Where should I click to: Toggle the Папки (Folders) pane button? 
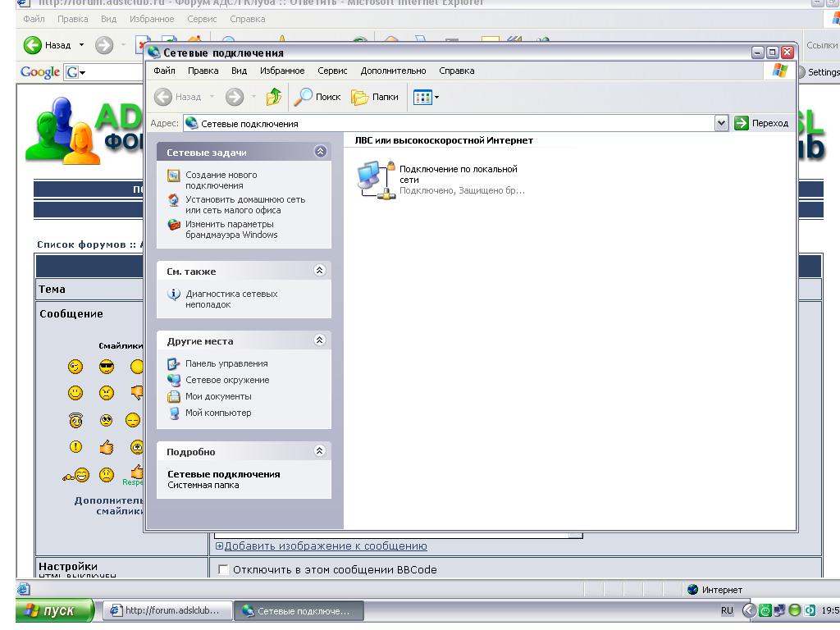[x=375, y=97]
